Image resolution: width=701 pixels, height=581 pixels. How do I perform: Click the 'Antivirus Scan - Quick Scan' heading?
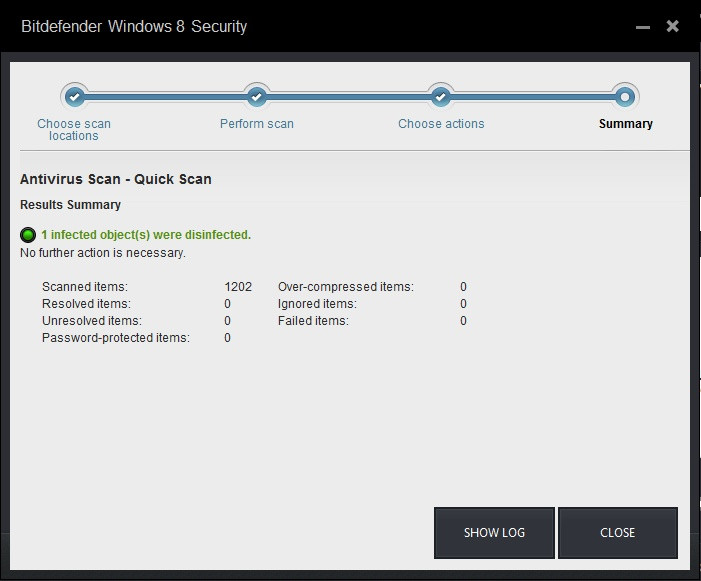click(116, 179)
